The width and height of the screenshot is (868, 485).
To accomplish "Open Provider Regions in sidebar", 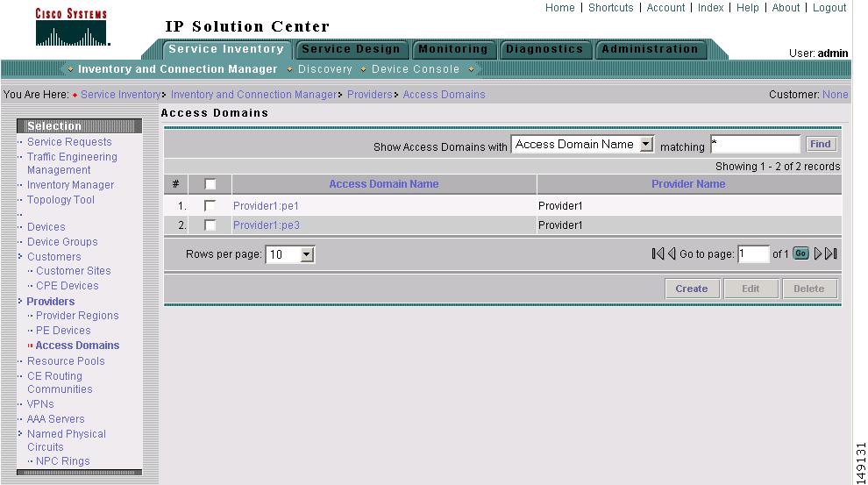I will 77,316.
